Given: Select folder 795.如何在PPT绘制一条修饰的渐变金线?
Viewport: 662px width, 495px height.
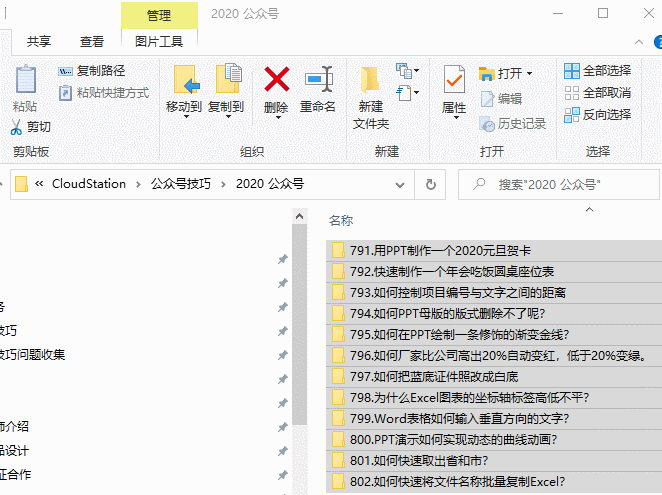Looking at the screenshot, I should [x=494, y=335].
